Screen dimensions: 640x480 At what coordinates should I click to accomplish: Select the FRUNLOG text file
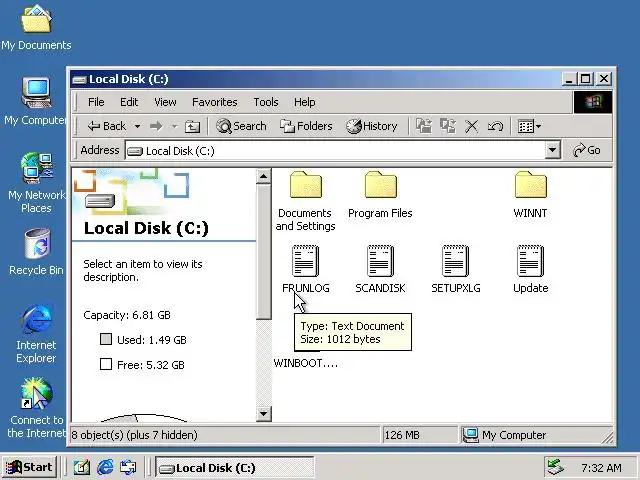[x=305, y=269]
